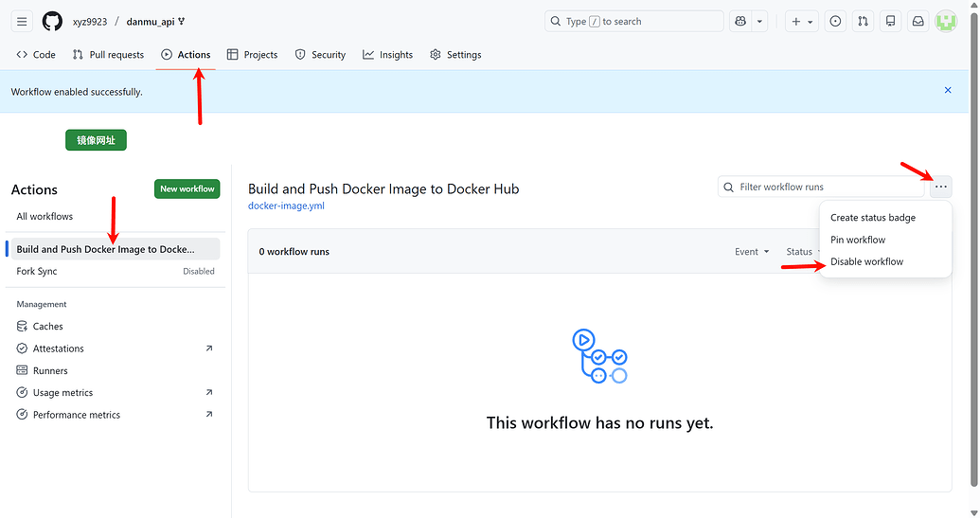The width and height of the screenshot is (980, 518).
Task: Open the user avatar menu
Action: pyautogui.click(x=946, y=21)
